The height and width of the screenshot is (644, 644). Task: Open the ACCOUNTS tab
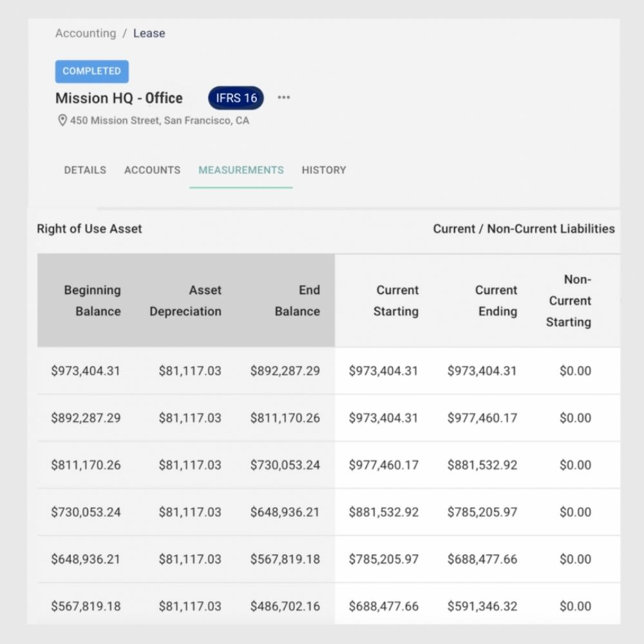pyautogui.click(x=152, y=170)
